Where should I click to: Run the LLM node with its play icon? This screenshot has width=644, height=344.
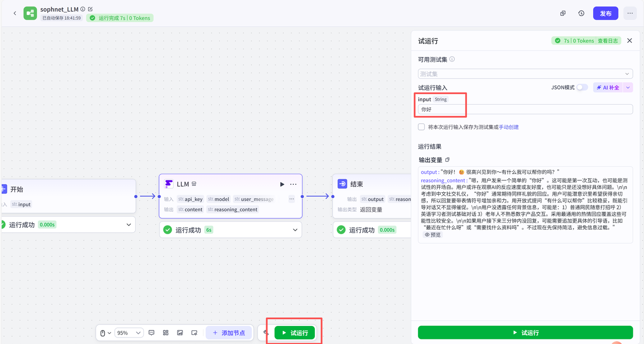(282, 184)
